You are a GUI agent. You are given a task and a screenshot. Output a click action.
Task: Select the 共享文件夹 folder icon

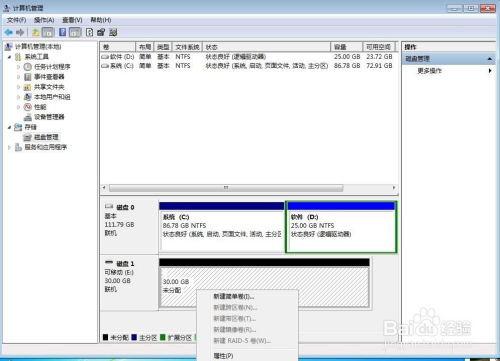coord(28,87)
